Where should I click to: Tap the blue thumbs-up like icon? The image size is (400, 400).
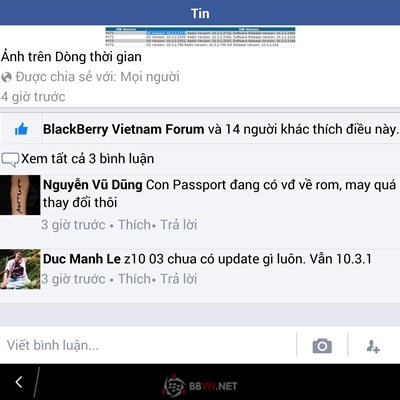(21, 129)
